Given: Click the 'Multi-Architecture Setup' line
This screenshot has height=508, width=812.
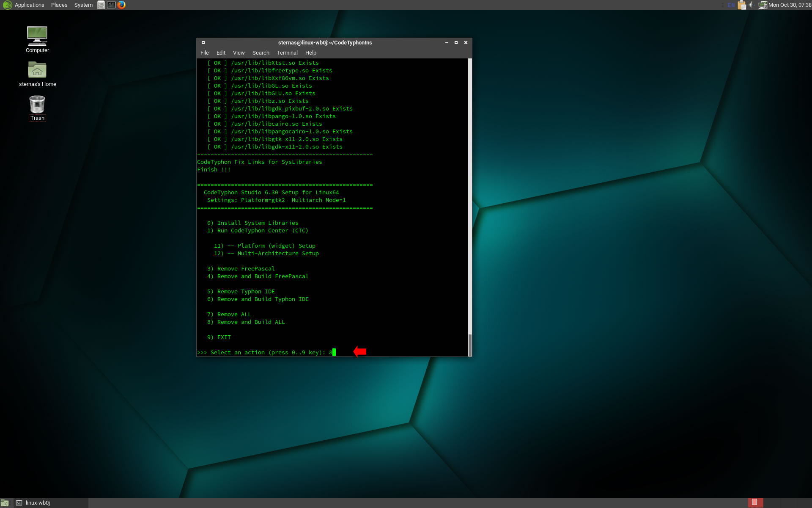Looking at the screenshot, I should (x=266, y=254).
